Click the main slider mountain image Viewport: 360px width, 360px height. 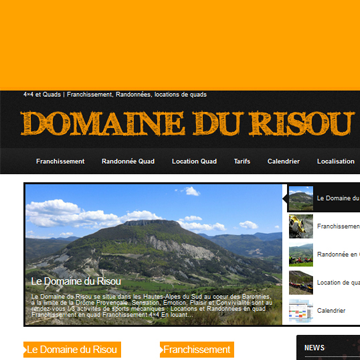pos(154,254)
